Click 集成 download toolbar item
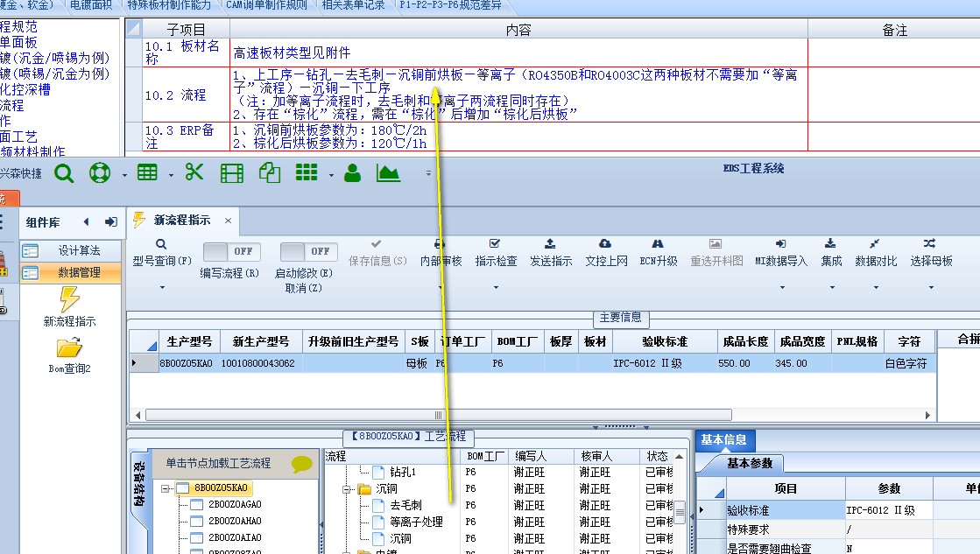 [x=831, y=253]
